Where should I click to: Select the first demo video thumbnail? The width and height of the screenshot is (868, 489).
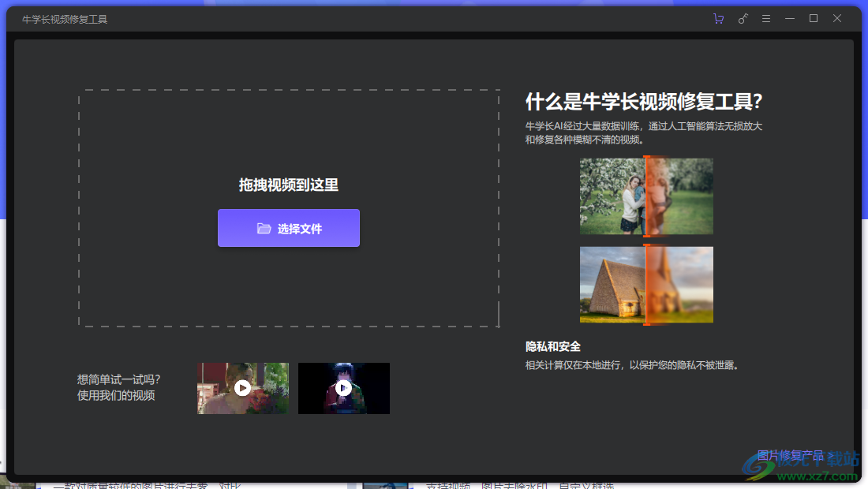click(242, 388)
